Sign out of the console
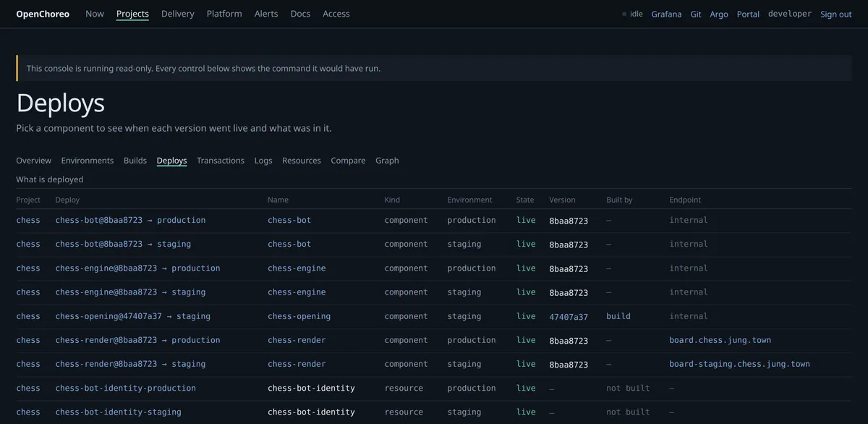The width and height of the screenshot is (868, 424). point(836,14)
